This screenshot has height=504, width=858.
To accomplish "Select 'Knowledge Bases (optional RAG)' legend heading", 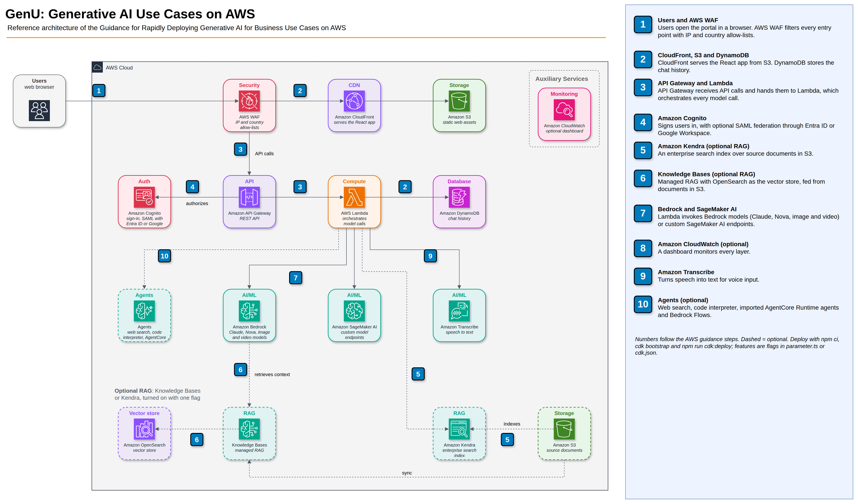I will (x=706, y=174).
